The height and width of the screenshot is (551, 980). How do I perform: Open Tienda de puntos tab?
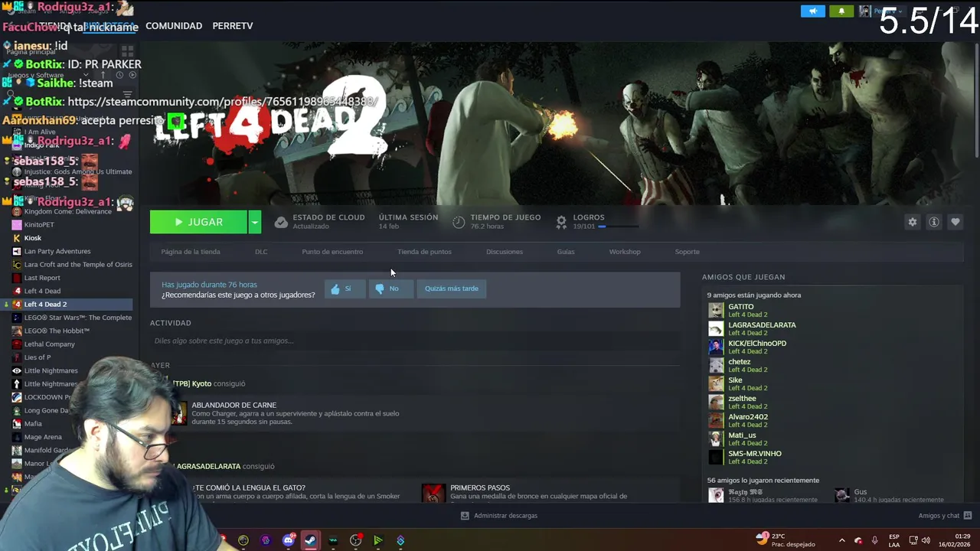click(x=424, y=252)
